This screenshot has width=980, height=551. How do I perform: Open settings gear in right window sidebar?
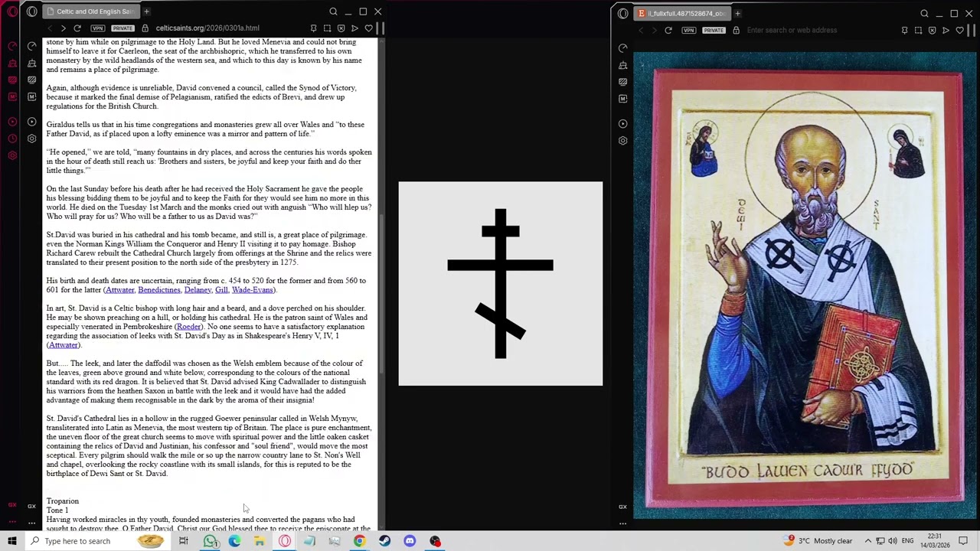coord(622,140)
